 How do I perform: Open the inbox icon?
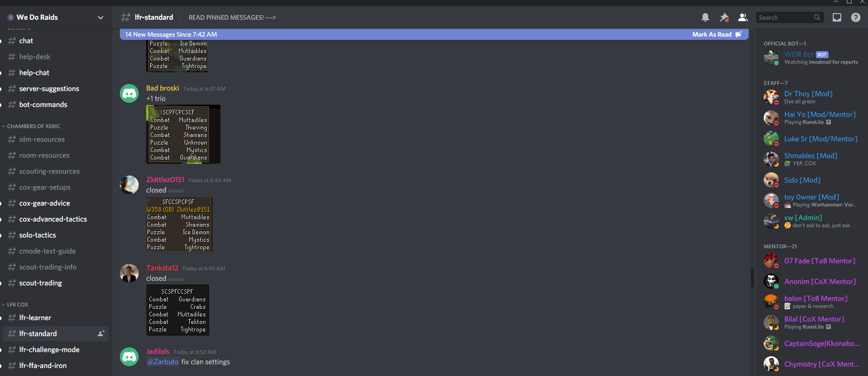(x=837, y=17)
